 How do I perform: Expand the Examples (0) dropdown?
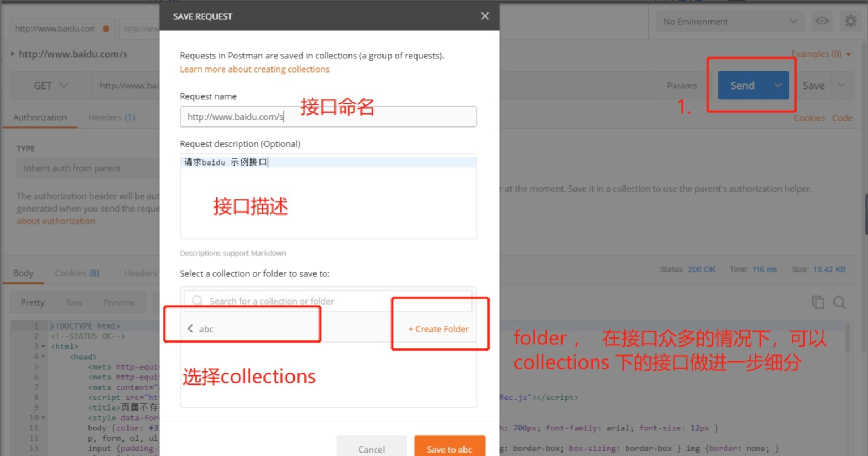click(821, 54)
